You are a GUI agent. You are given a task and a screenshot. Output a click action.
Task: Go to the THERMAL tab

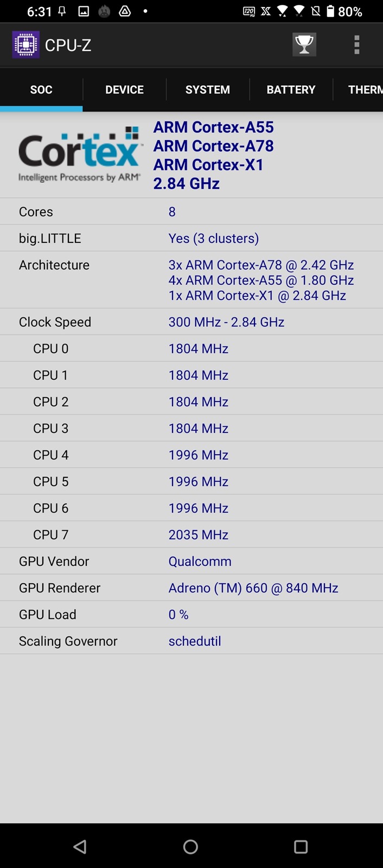[363, 90]
